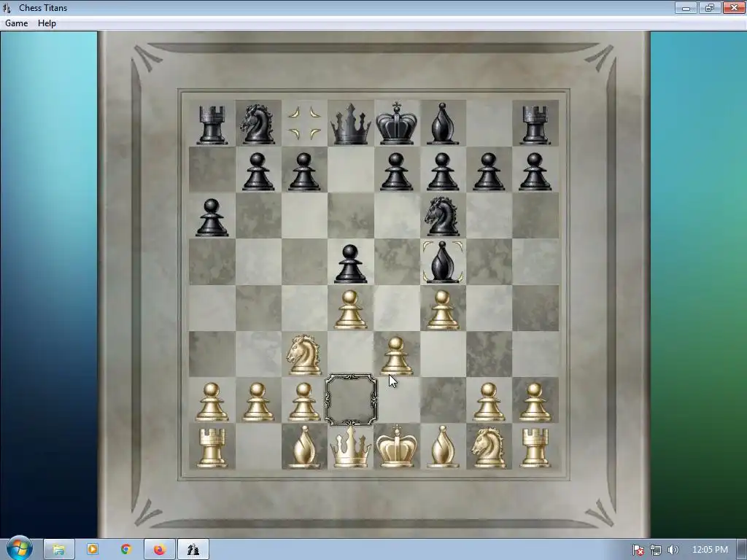Open the Game menu
The image size is (747, 560).
(16, 23)
